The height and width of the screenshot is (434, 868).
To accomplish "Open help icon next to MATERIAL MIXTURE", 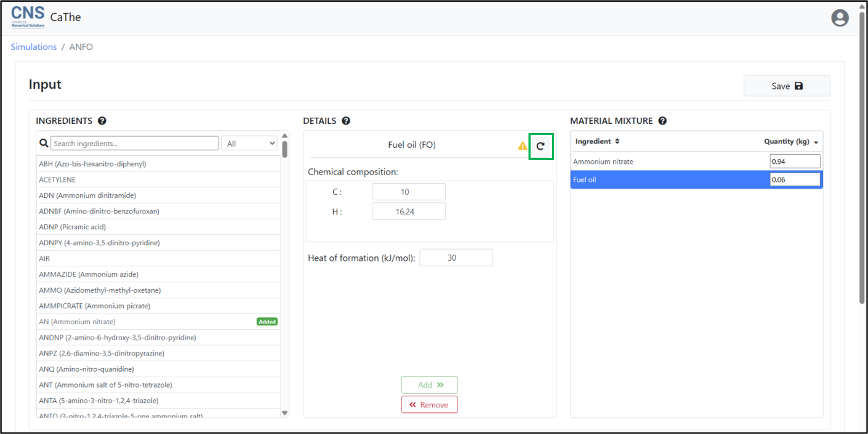I will click(662, 121).
